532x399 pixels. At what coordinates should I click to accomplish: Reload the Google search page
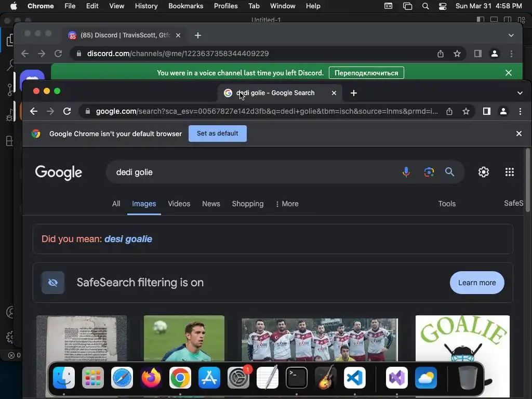67,111
